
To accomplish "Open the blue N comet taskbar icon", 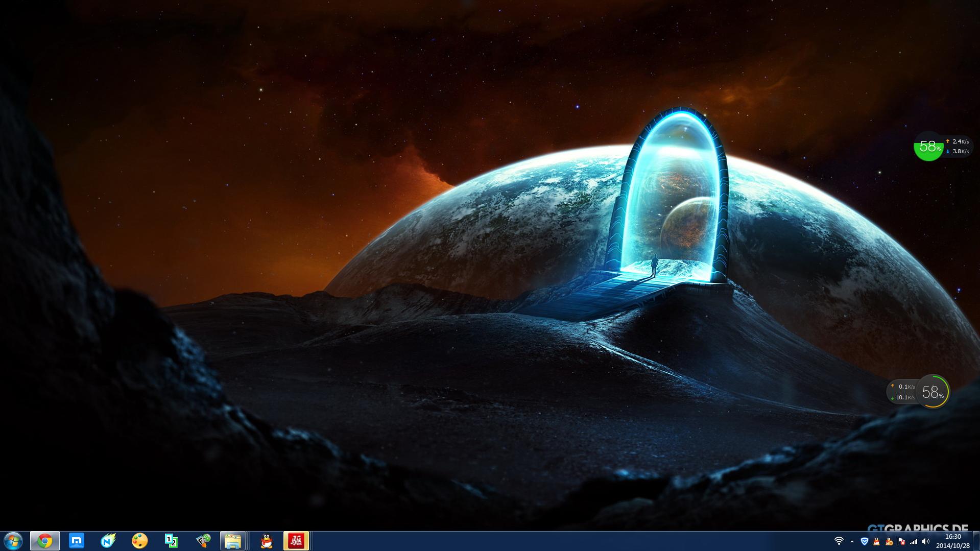I will [108, 541].
